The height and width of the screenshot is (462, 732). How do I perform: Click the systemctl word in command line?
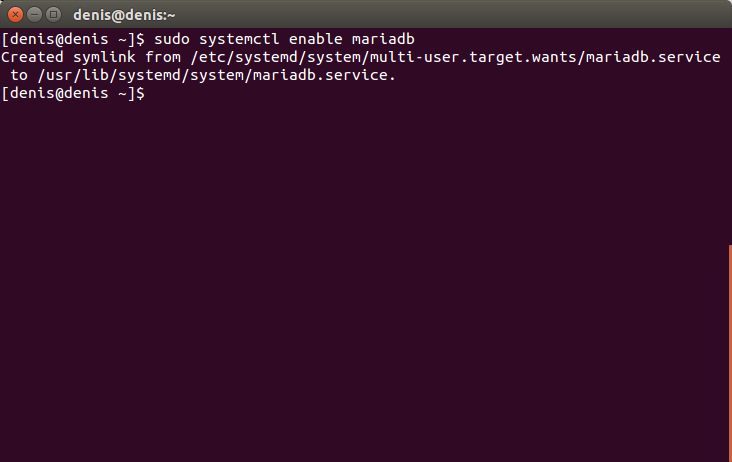239,39
